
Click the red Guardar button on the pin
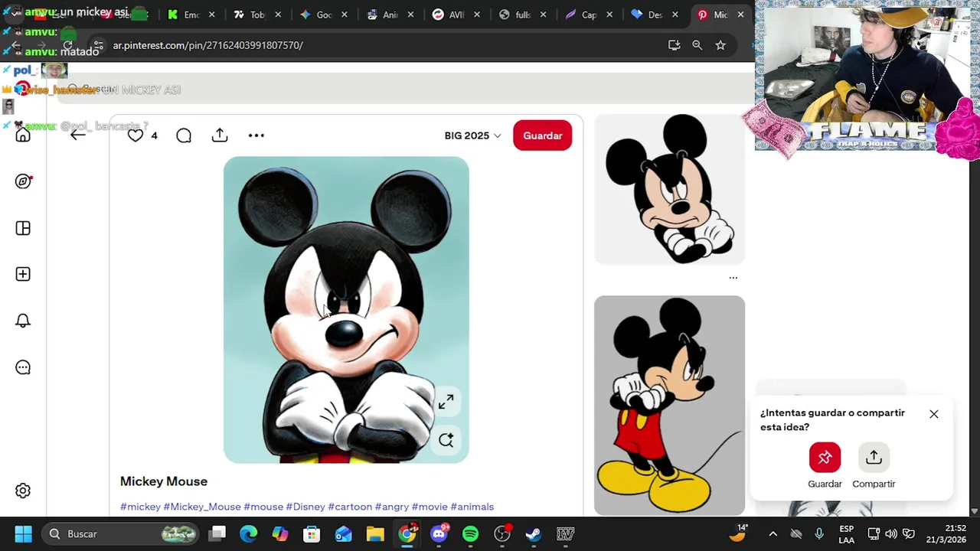tap(542, 135)
